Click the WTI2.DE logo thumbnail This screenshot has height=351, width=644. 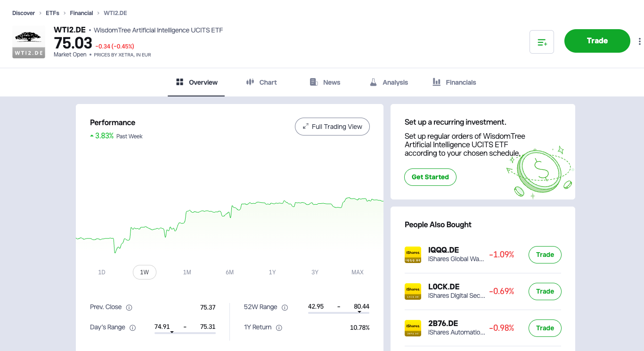(x=28, y=42)
